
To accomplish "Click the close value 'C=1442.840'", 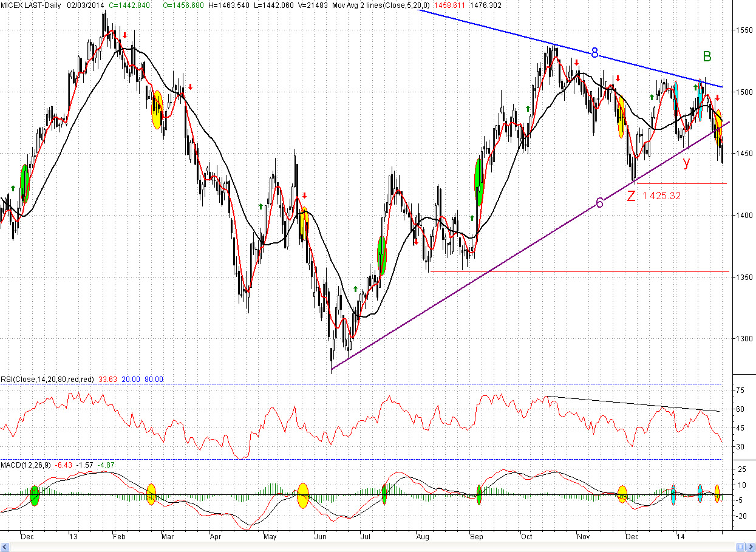I will point(130,4).
